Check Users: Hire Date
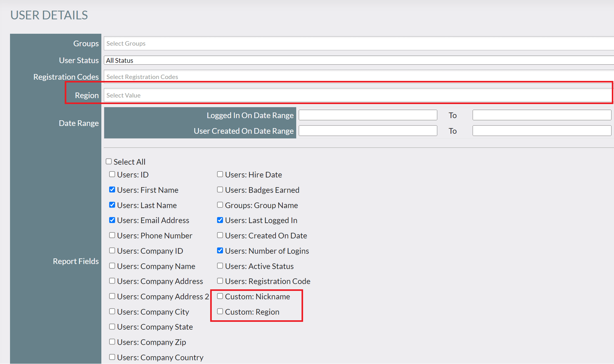 (x=220, y=174)
